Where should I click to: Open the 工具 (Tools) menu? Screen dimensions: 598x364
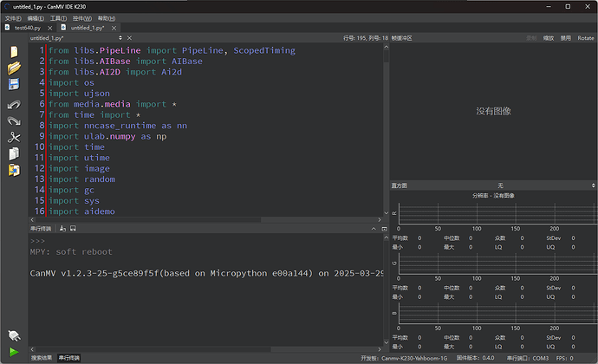[58, 17]
